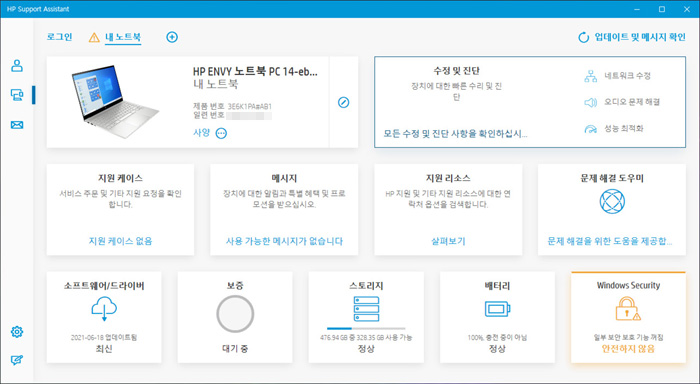The width and height of the screenshot is (700, 384).
Task: Click the 수정 및 진단 heading
Action: [456, 71]
